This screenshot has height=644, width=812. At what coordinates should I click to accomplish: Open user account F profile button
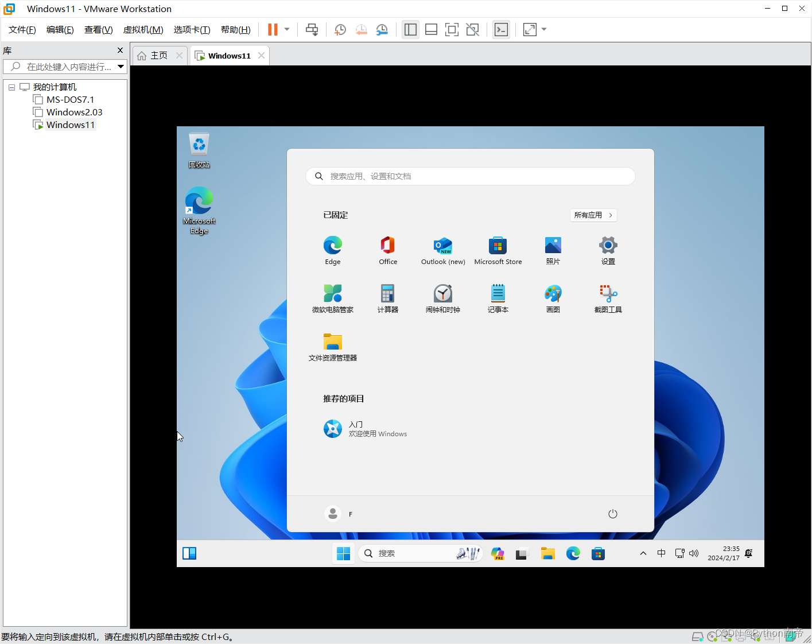(339, 514)
